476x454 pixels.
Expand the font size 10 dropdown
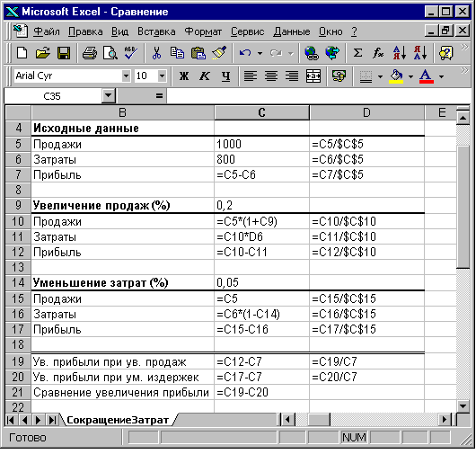pyautogui.click(x=162, y=76)
